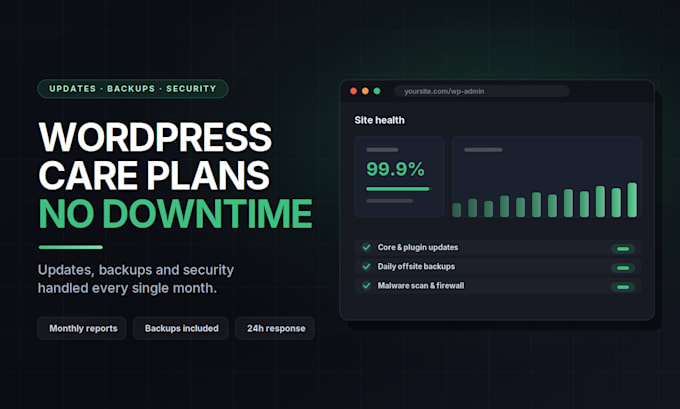Screen dimensions: 680x409
Task: Click the CARE PLANS headline text
Action: [x=154, y=175]
